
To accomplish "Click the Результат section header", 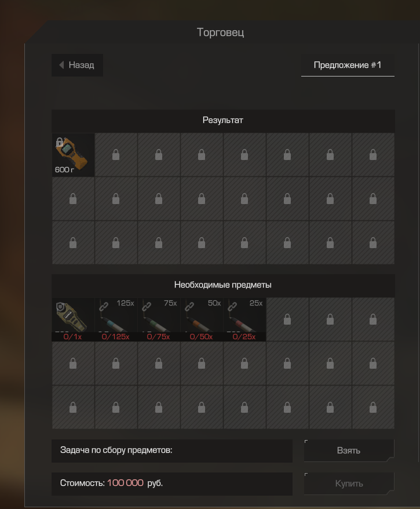I will pos(223,121).
